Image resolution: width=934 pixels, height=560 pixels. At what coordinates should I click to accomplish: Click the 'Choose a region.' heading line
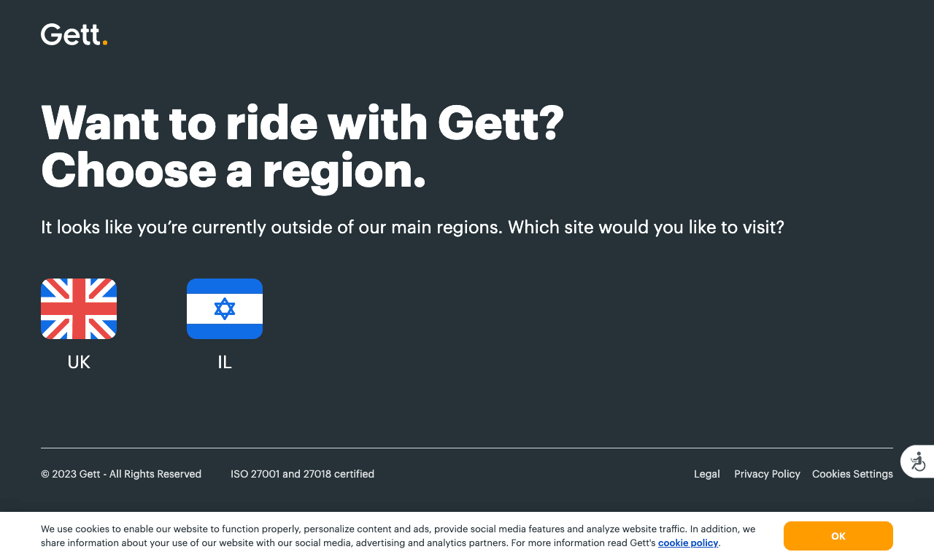pyautogui.click(x=233, y=171)
